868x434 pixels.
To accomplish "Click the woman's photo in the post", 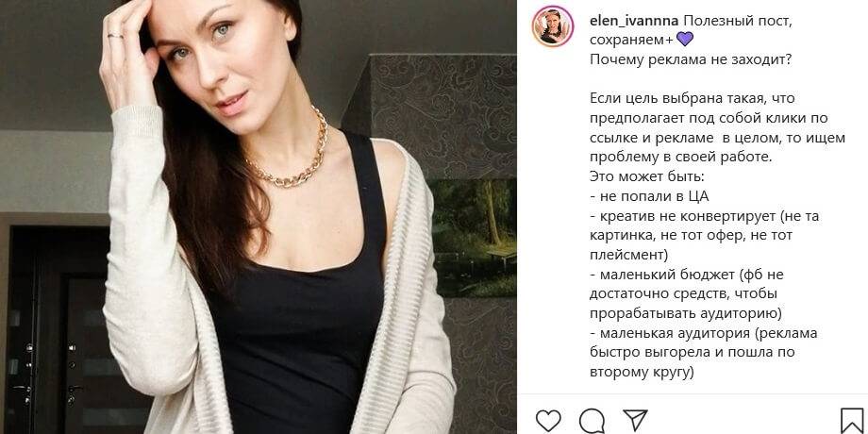I will 258,217.
